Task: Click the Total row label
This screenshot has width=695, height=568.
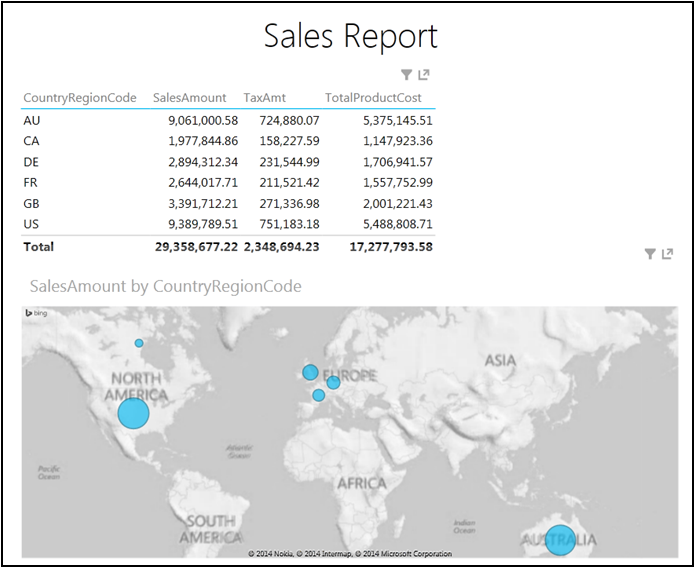Action: tap(38, 246)
